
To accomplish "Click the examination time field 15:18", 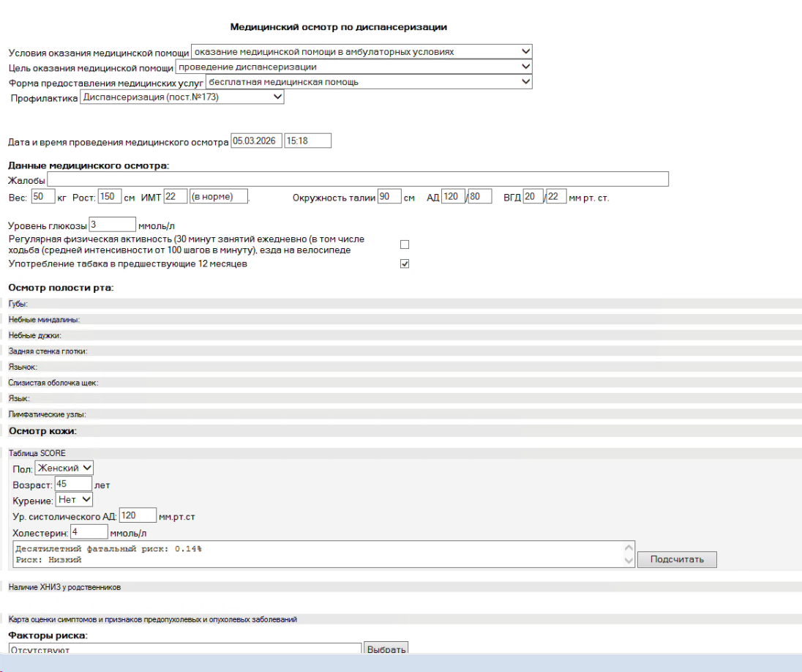I will pos(307,141).
